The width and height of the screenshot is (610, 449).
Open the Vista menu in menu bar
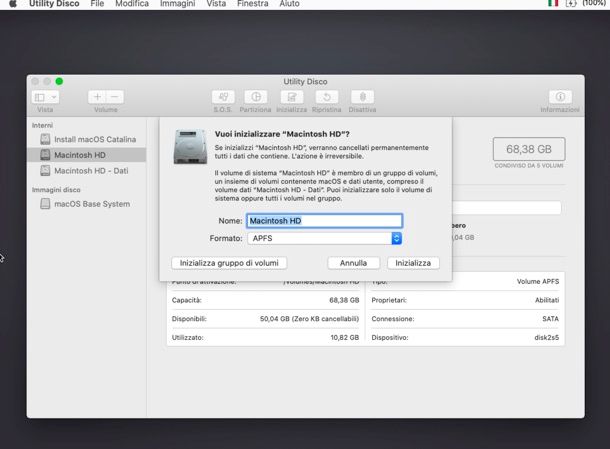click(x=216, y=4)
